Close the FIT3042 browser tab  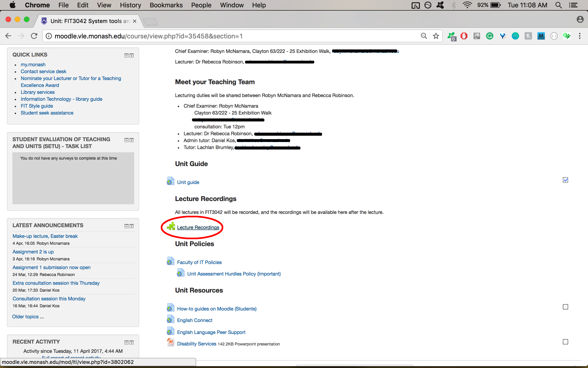tap(134, 21)
